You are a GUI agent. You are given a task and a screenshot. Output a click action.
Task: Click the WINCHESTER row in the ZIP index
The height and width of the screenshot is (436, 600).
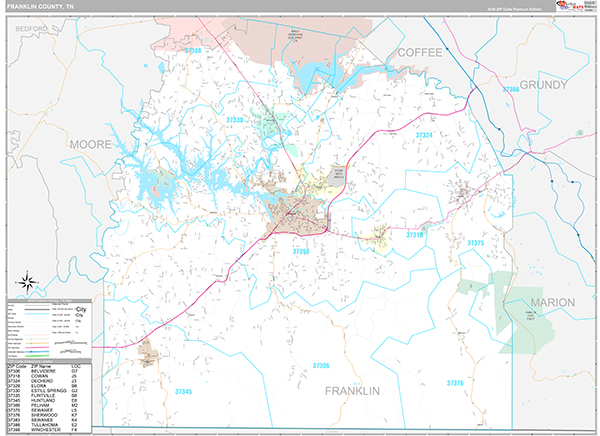(x=45, y=429)
